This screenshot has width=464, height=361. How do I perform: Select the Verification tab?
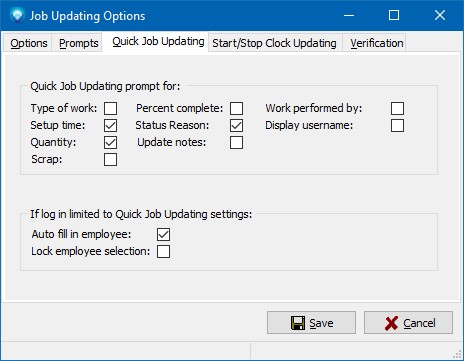[376, 43]
